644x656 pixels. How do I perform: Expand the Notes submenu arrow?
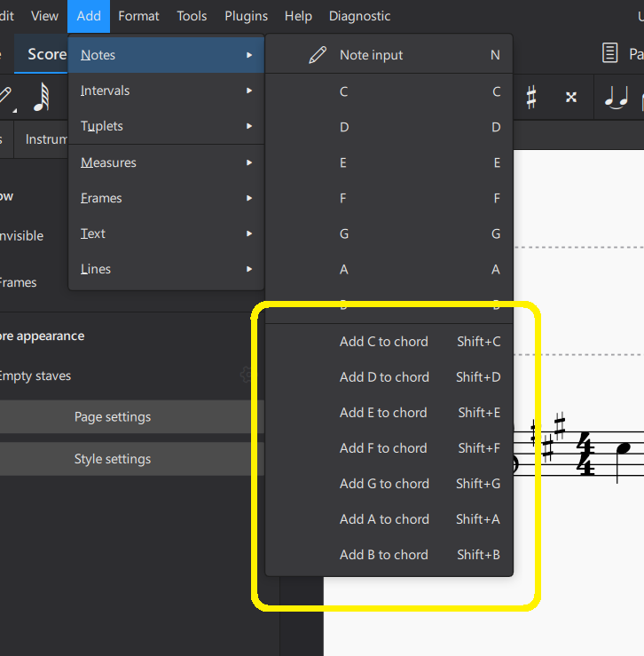point(249,55)
